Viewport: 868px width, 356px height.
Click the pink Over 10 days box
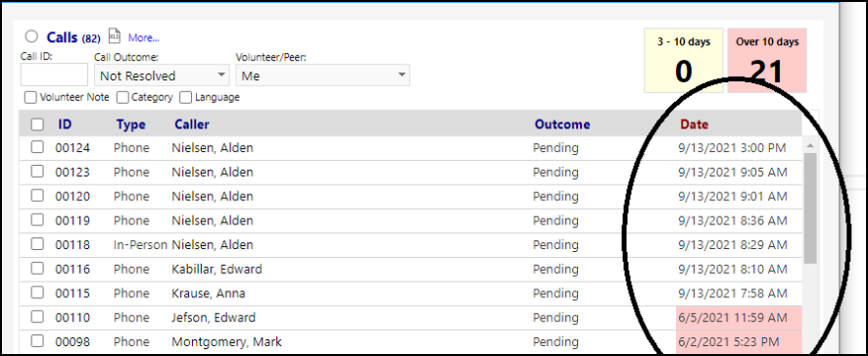(767, 61)
